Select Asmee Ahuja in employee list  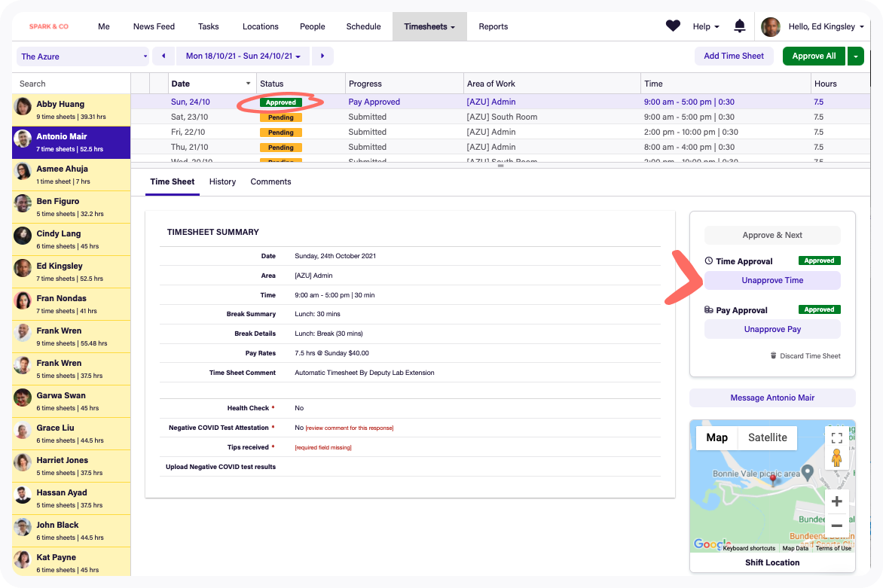pyautogui.click(x=72, y=175)
